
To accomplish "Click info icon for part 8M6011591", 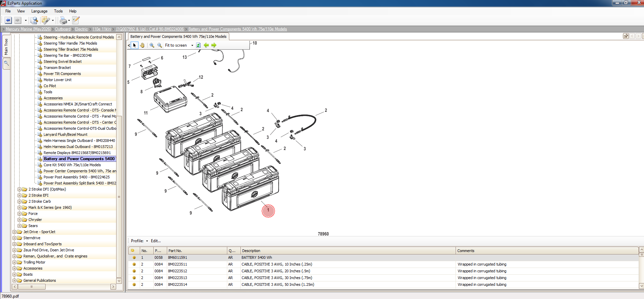I will [134, 257].
